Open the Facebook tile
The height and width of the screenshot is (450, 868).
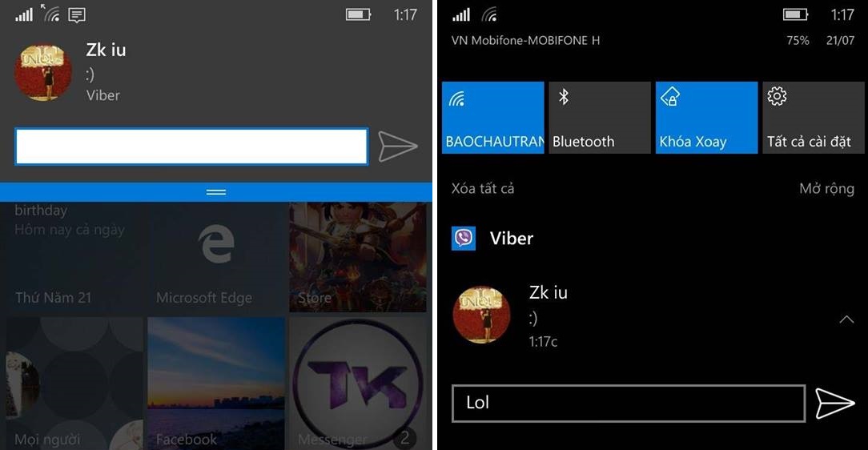click(x=216, y=383)
